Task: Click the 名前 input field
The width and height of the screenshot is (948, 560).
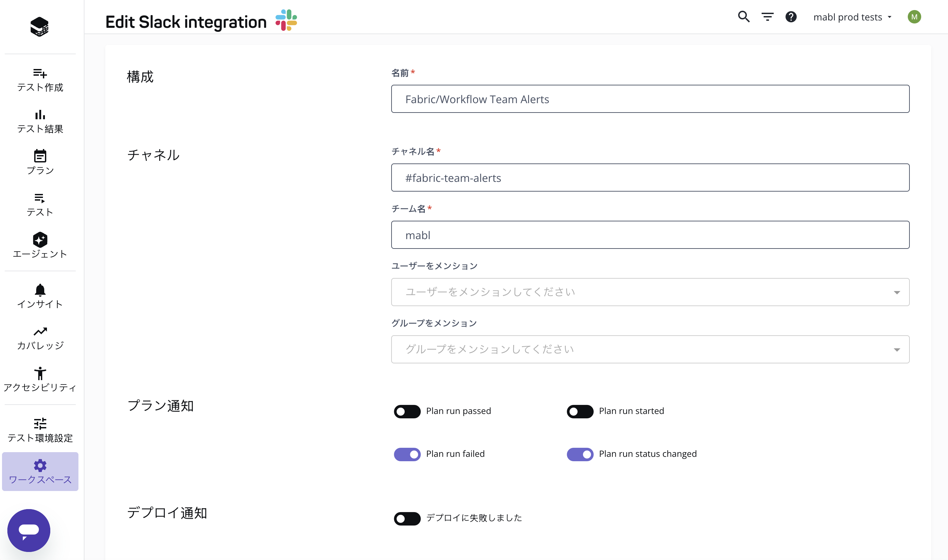Action: [650, 99]
